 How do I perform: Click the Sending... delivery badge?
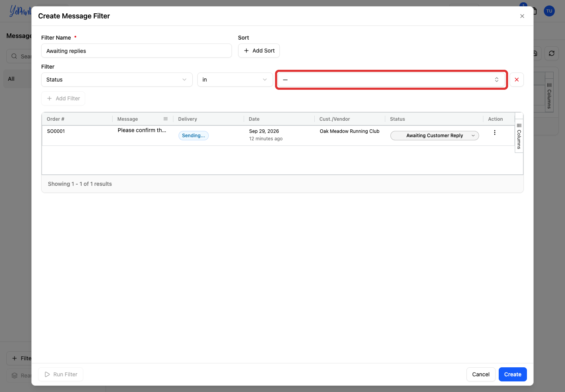coord(193,136)
